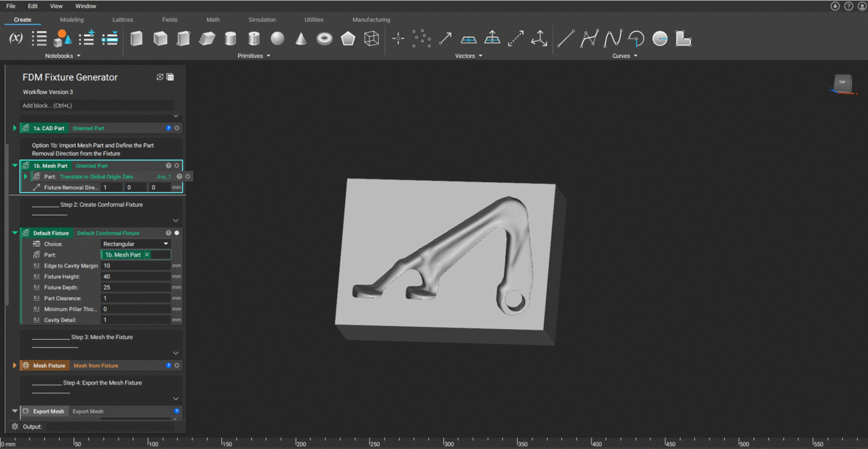Expand the 1a. CAD Part block
The image size is (868, 449).
coord(14,128)
